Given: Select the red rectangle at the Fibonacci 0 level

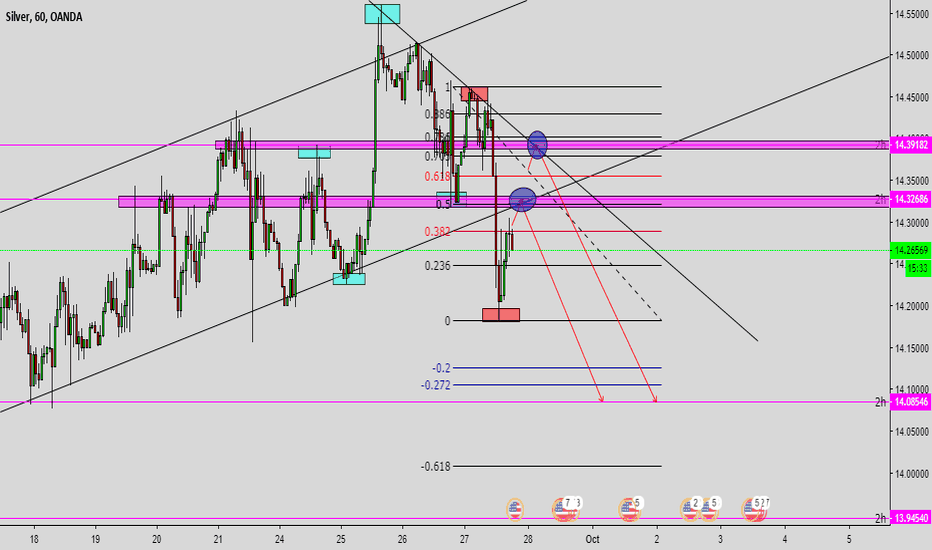Looking at the screenshot, I should coord(500,315).
